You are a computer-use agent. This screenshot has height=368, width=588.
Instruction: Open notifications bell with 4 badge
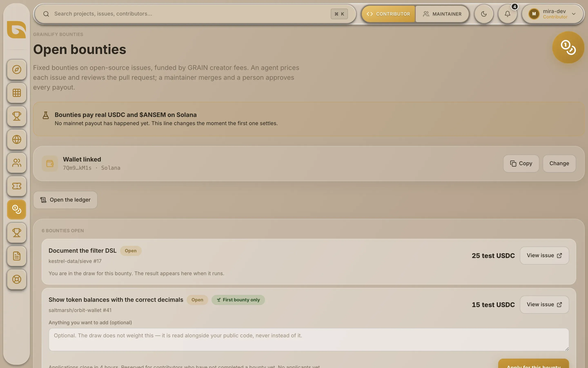tap(508, 14)
